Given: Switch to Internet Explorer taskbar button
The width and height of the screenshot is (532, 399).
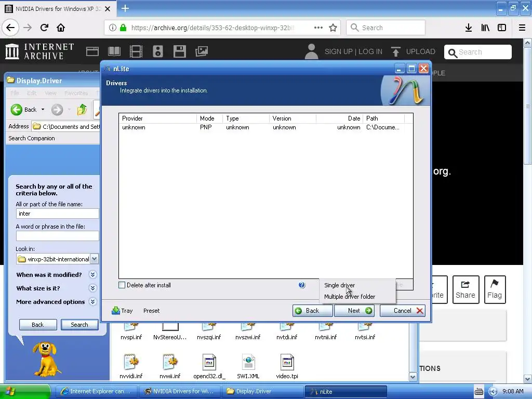Looking at the screenshot, I should click(96, 391).
